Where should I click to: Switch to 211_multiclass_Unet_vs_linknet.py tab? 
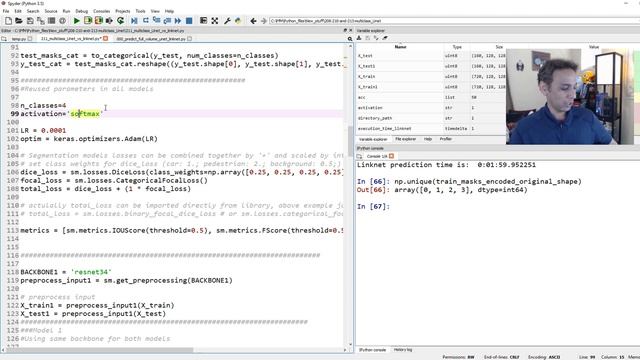coord(71,39)
